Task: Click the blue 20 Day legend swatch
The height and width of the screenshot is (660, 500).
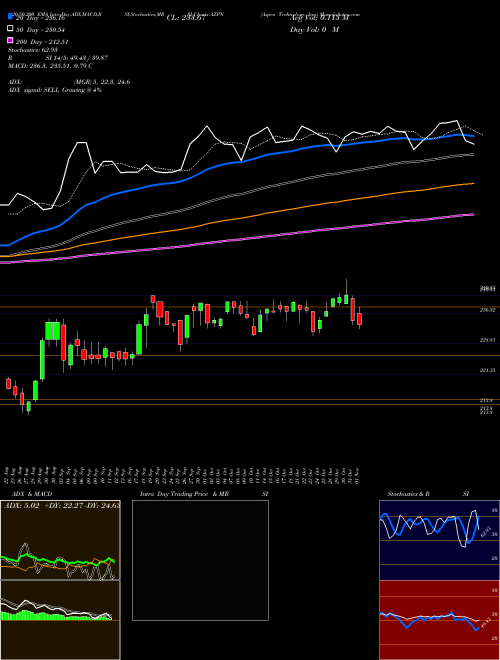Action: (10, 16)
